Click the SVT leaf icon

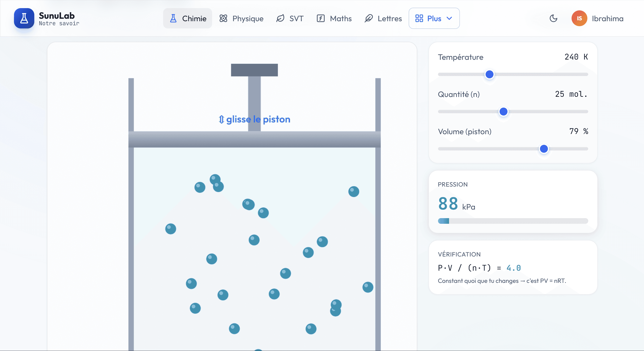pos(280,18)
